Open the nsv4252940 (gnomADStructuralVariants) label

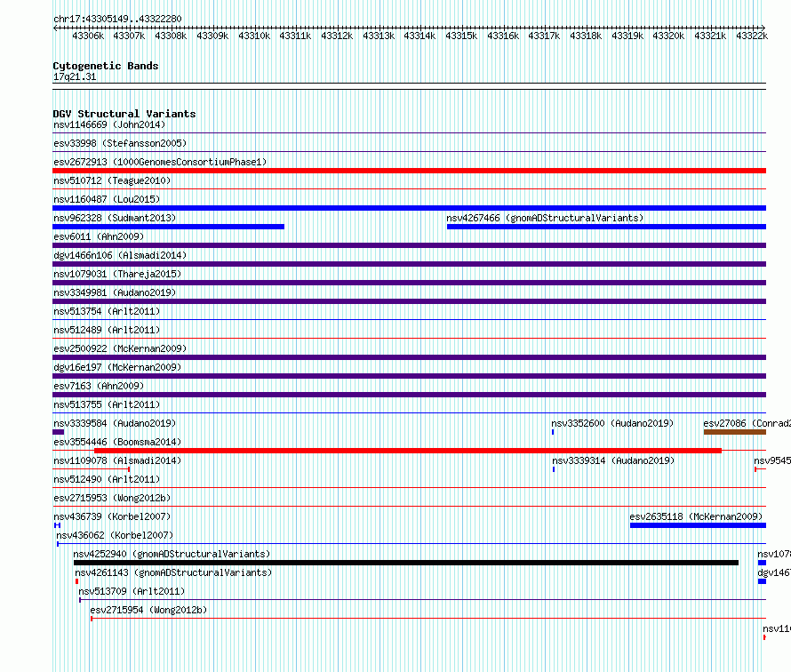[x=172, y=554]
